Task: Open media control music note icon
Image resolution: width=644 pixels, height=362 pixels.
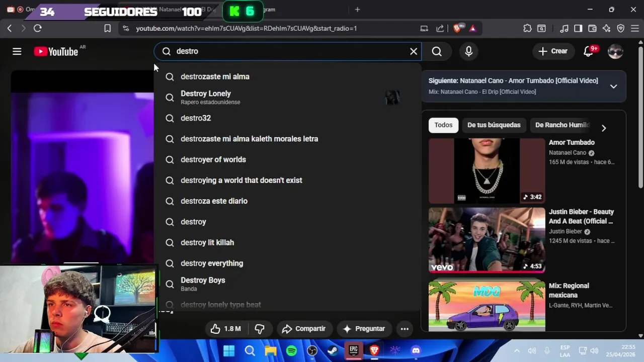Action: coord(565,28)
